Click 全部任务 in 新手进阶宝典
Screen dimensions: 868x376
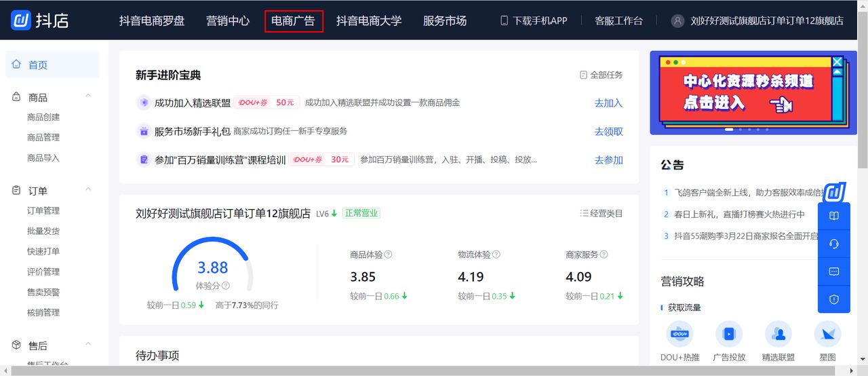(601, 75)
